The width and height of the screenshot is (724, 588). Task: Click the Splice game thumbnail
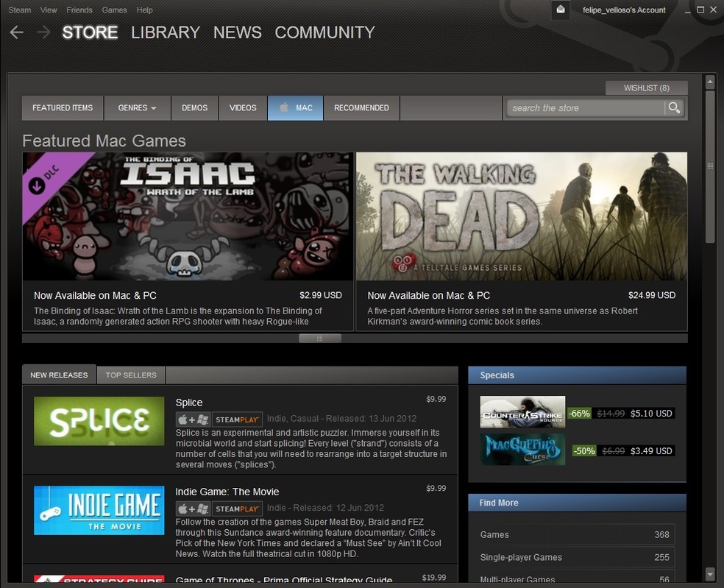[x=99, y=421]
